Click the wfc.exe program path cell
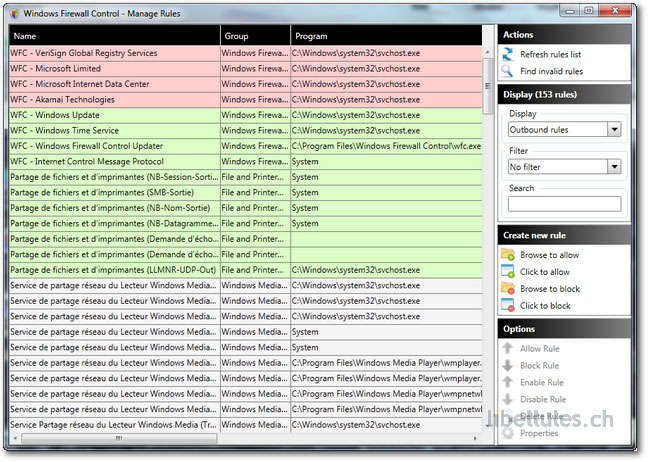Image resolution: width=648 pixels, height=462 pixels. (x=386, y=146)
